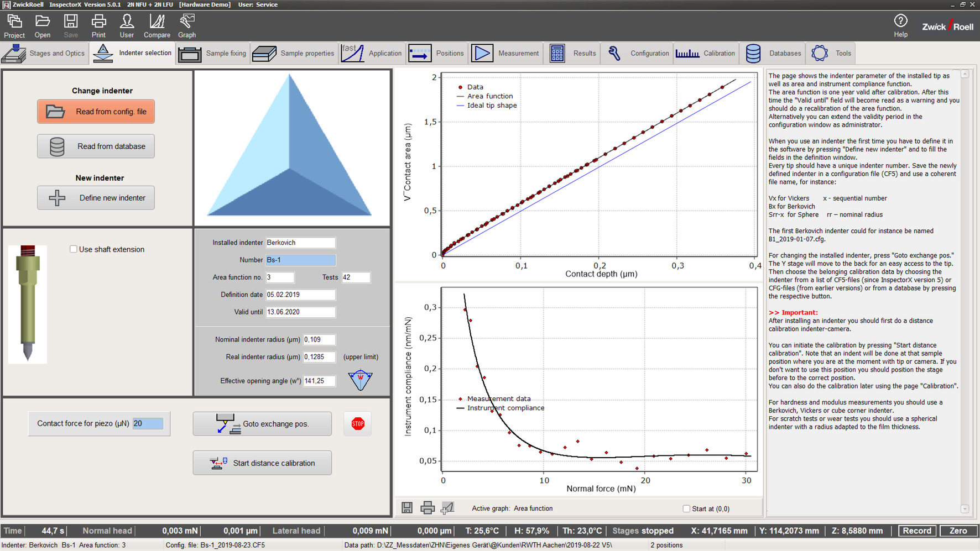Click the Print icon

coord(98,26)
